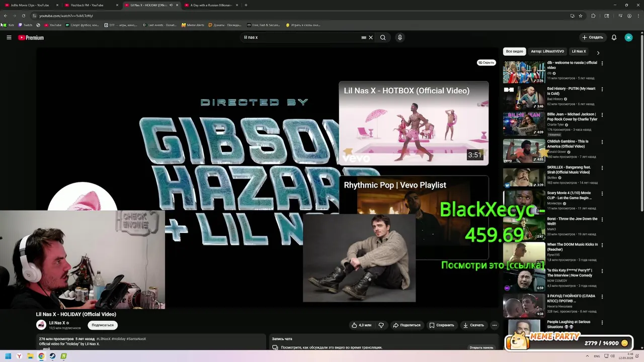Start voice search with microphone icon
Viewport: 644px width, 362px height.
[x=400, y=37]
